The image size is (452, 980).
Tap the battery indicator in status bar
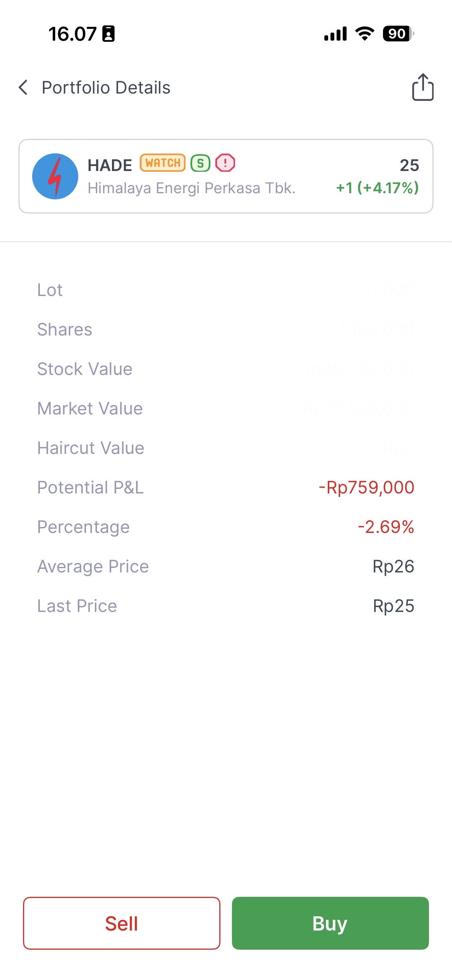pos(398,34)
